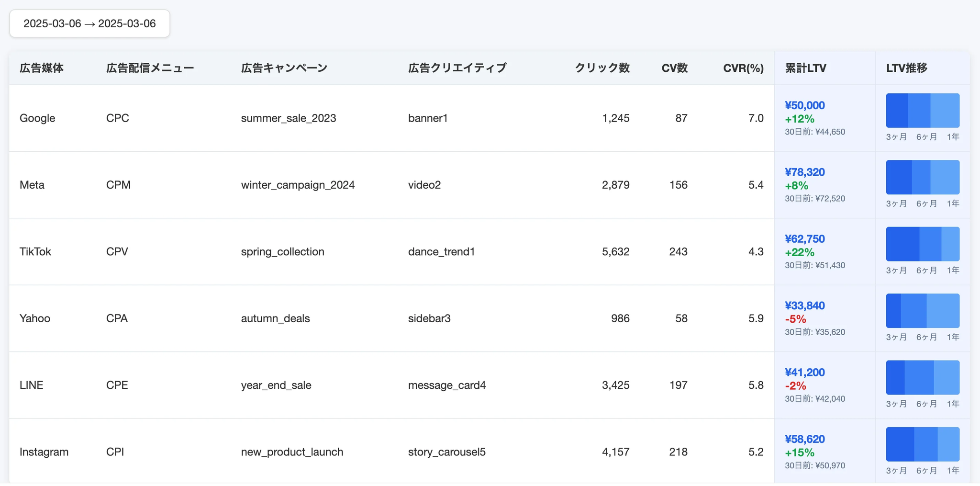
Task: Select the summer_sale_2023 campaign cell
Action: pos(289,118)
